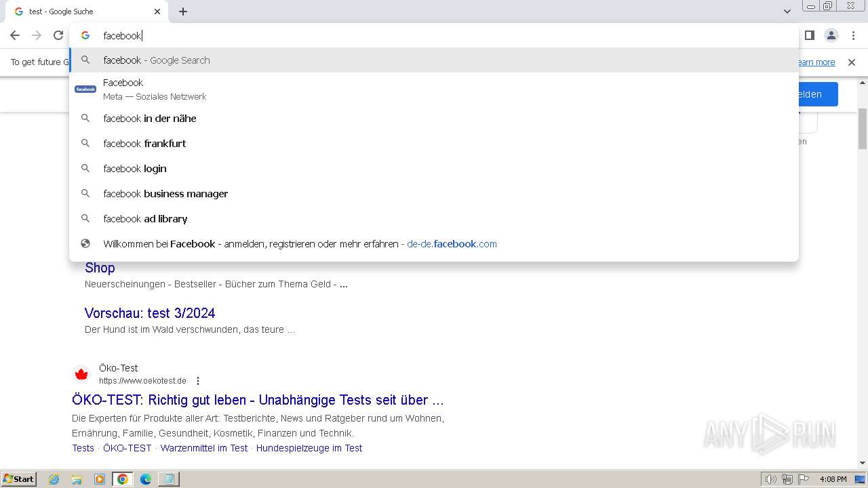Follow the 'Warzenmittel im Test' sitelink
Viewport: 868px width, 488px height.
click(x=204, y=448)
